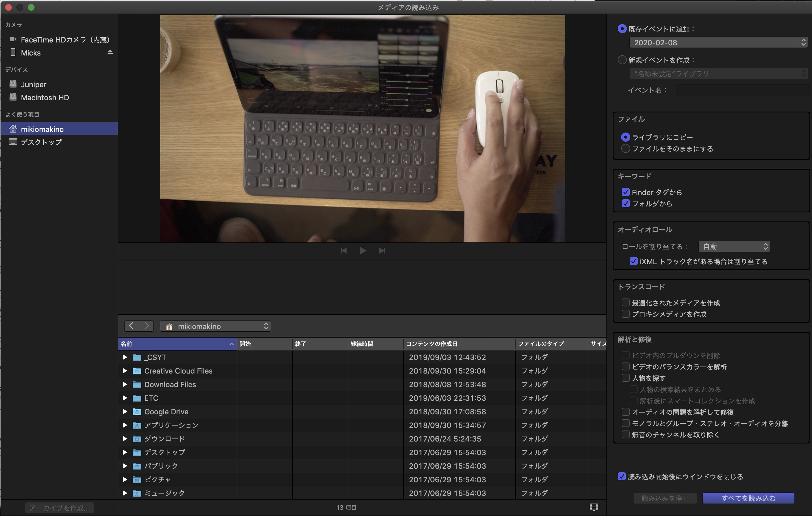Click the video preview image
812x516 pixels.
pyautogui.click(x=362, y=128)
